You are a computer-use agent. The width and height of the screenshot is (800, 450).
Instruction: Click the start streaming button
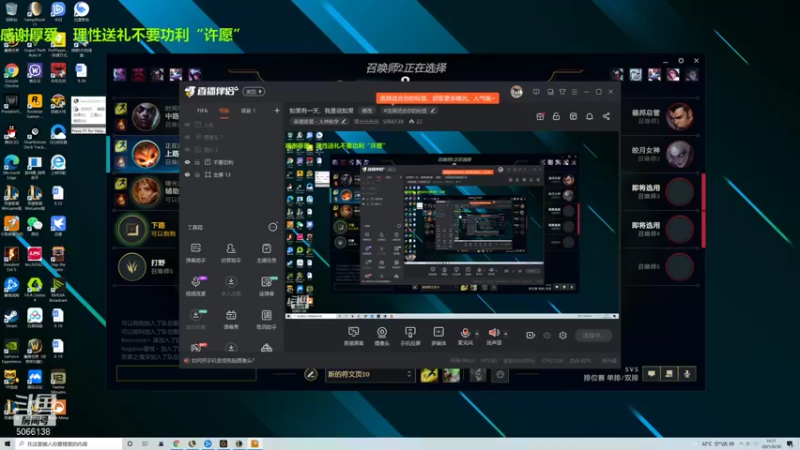pos(593,335)
